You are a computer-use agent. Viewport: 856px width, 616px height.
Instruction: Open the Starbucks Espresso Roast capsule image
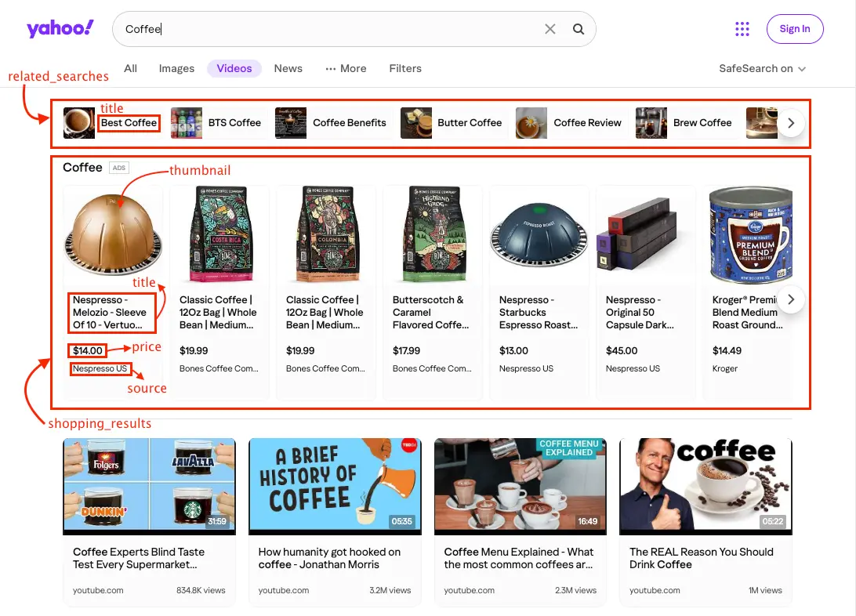[539, 234]
